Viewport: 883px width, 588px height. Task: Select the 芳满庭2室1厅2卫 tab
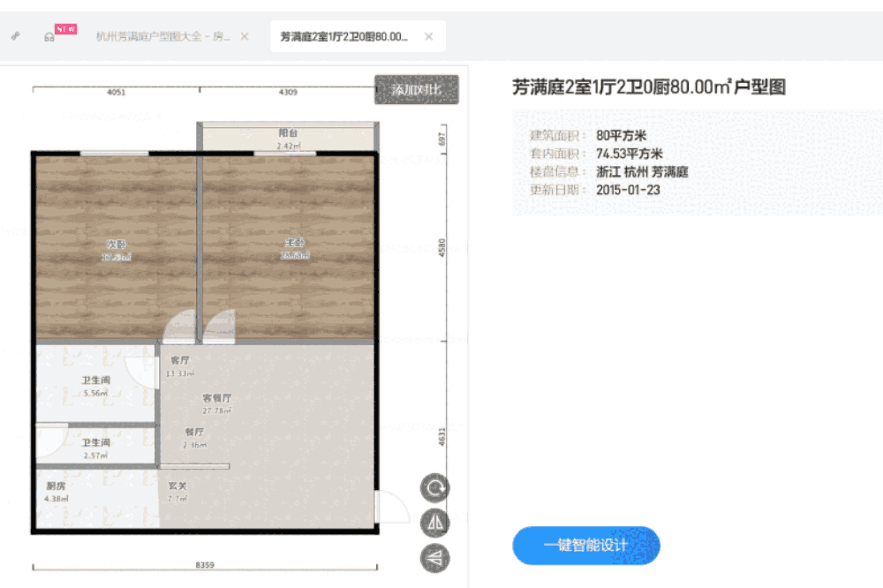click(x=343, y=36)
